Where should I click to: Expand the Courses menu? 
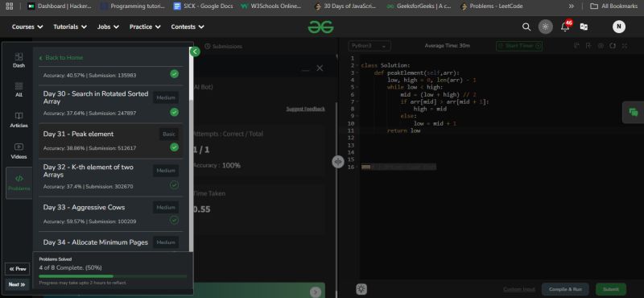tap(27, 27)
